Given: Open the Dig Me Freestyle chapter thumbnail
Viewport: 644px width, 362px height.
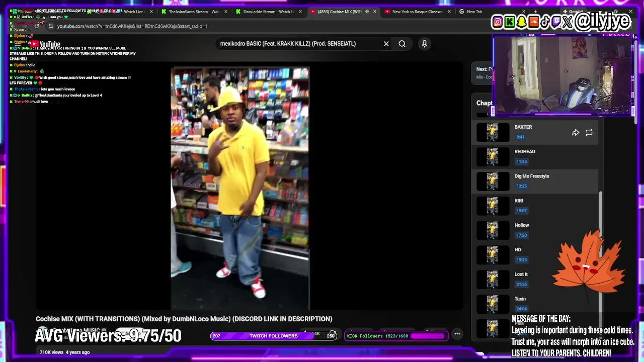Looking at the screenshot, I should (493, 182).
